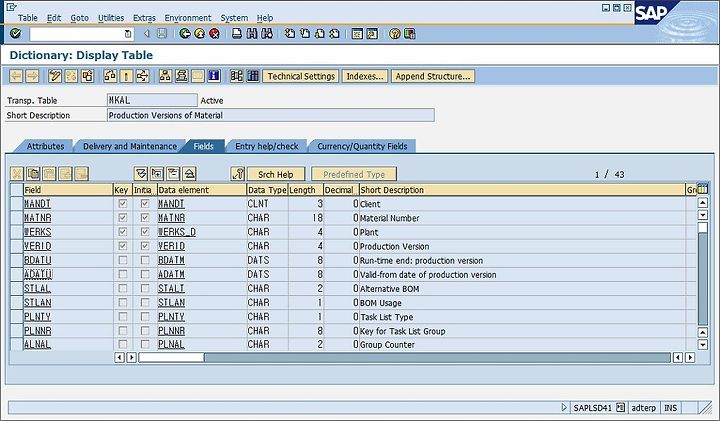
Task: Click the Copy rows icon above the fields table
Action: coord(33,174)
